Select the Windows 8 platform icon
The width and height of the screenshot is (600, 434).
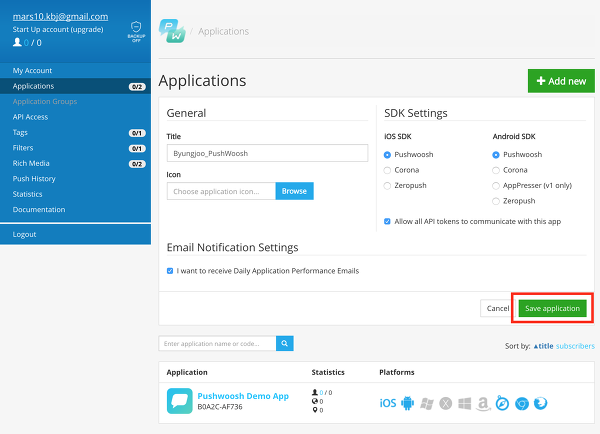point(465,403)
